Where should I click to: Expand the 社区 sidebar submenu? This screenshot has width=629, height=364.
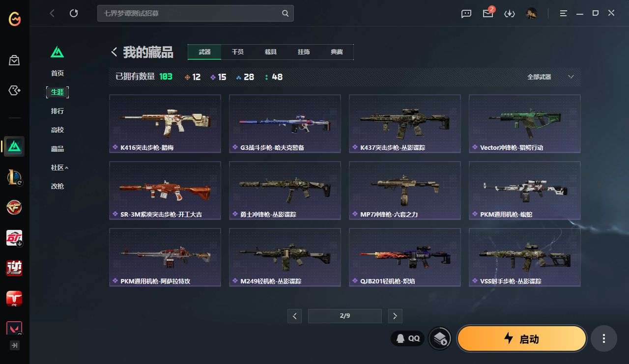coord(59,168)
